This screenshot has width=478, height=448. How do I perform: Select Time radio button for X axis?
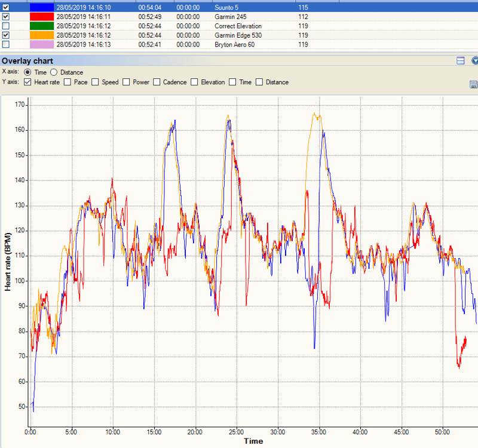(x=27, y=72)
